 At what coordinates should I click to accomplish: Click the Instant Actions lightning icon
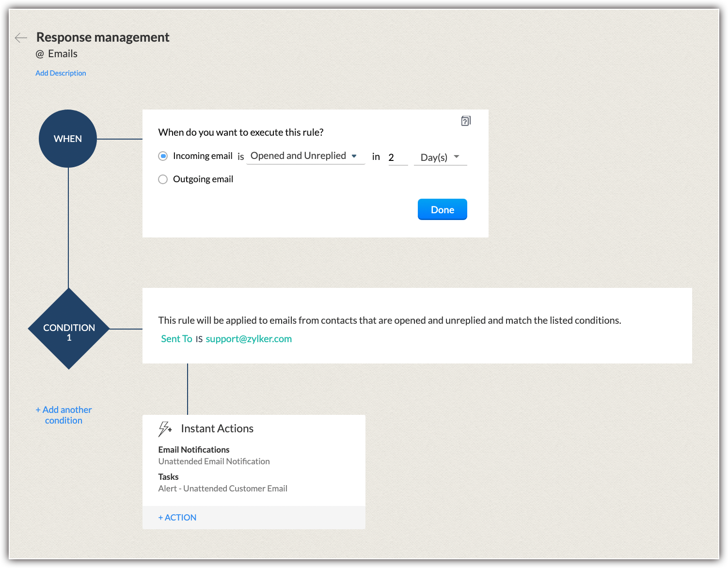(165, 429)
